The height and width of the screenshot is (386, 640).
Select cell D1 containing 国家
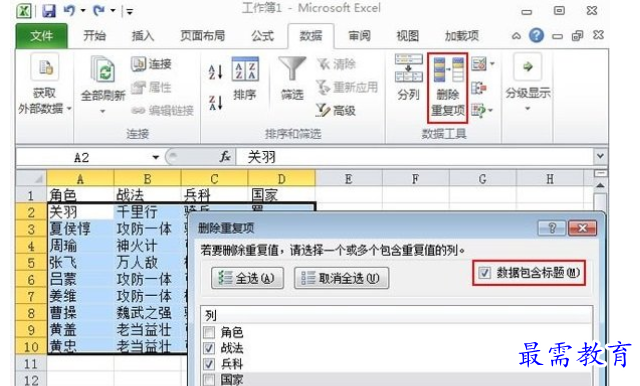coord(281,195)
